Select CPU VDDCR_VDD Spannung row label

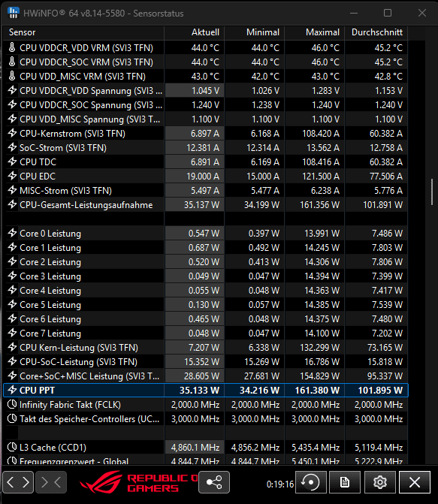[91, 91]
